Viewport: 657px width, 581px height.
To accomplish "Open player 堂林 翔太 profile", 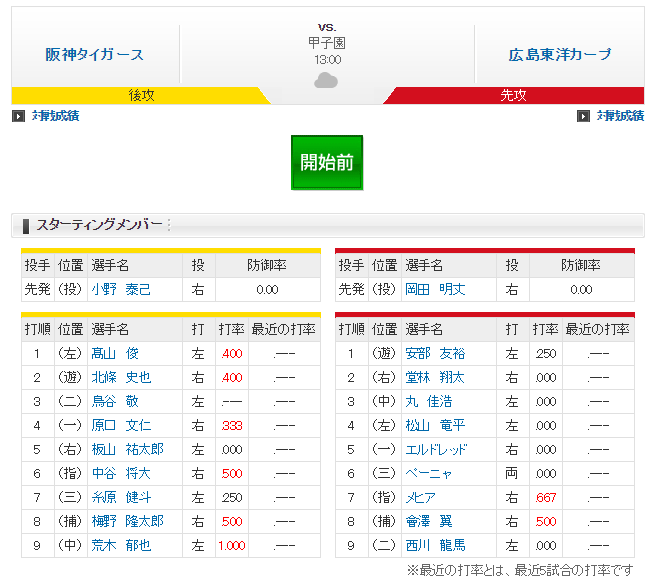I will coord(435,377).
